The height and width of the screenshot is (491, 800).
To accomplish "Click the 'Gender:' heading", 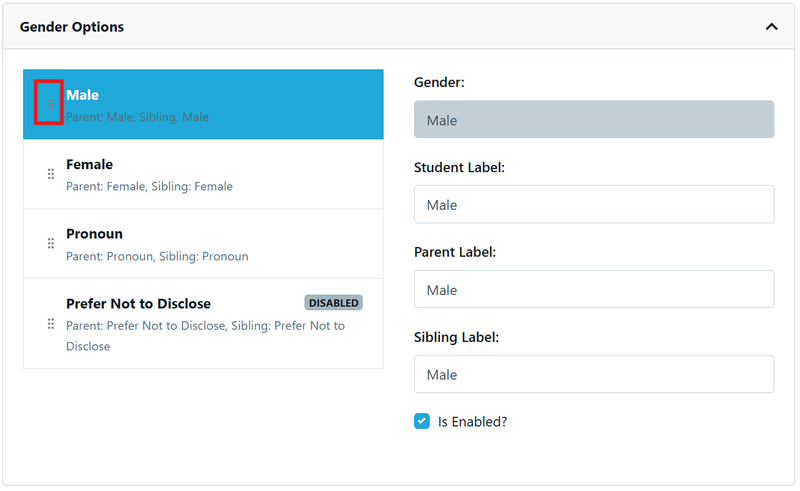I will pos(439,82).
